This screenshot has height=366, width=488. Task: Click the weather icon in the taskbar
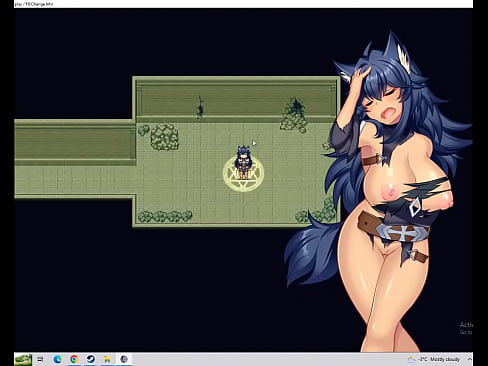(411, 359)
